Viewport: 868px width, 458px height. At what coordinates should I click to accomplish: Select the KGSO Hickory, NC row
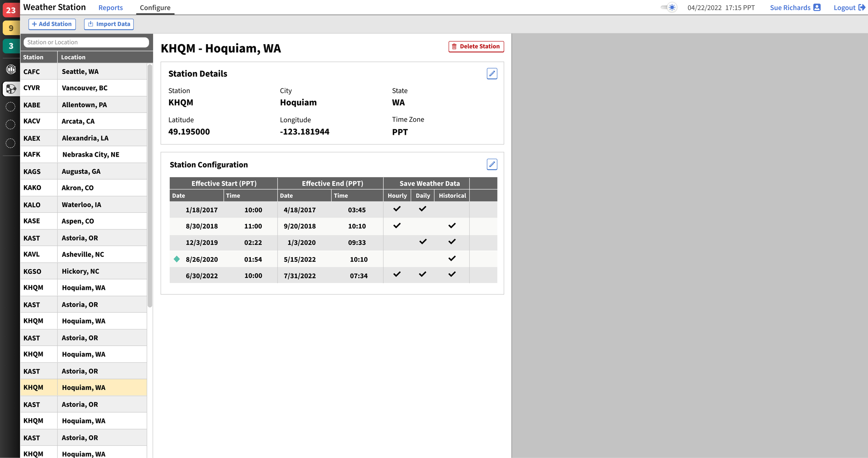point(84,271)
